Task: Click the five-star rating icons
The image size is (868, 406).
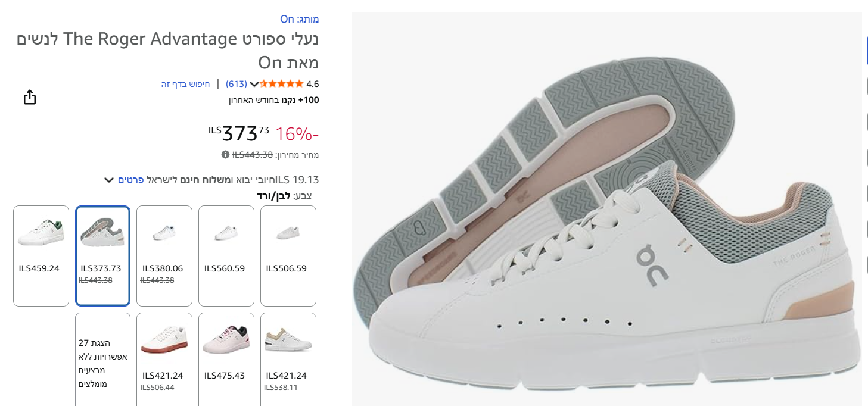Action: [282, 84]
